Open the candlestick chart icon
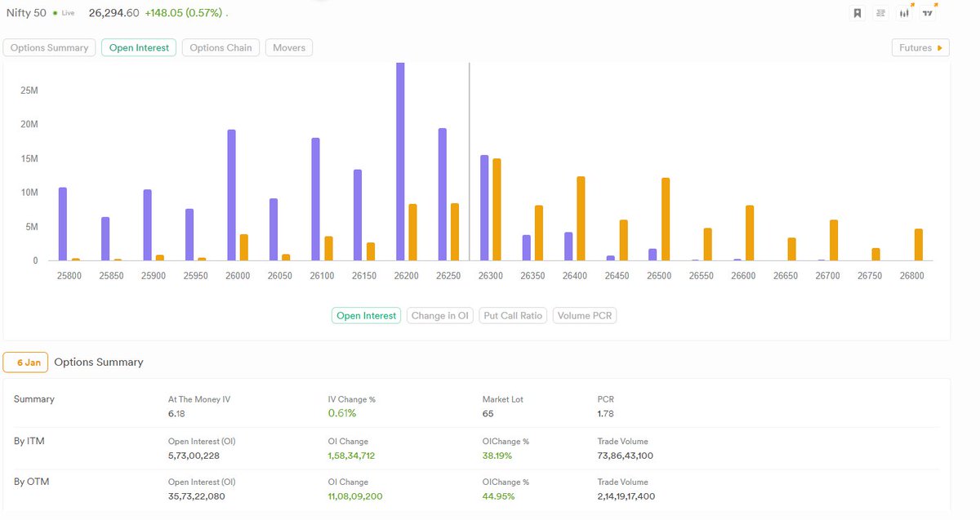980x520 pixels. pyautogui.click(x=905, y=12)
